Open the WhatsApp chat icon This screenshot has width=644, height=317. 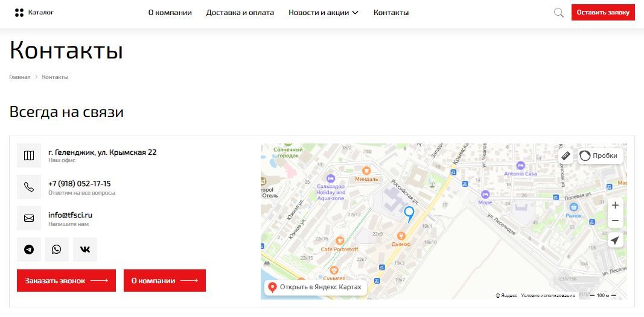[x=57, y=250]
